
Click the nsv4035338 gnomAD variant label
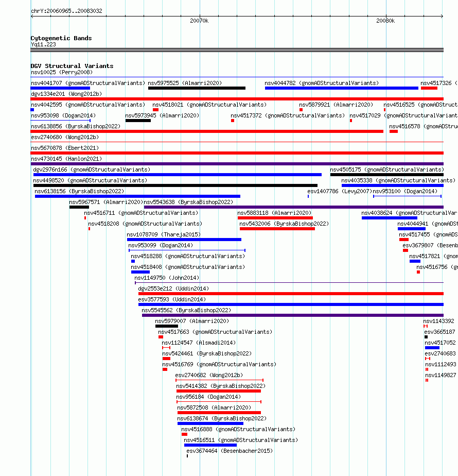398,181
